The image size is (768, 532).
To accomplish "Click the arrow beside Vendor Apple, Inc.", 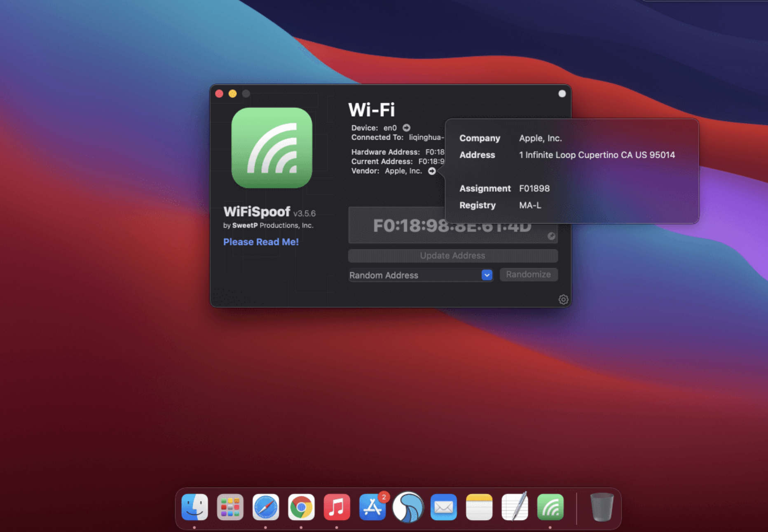I will click(432, 171).
